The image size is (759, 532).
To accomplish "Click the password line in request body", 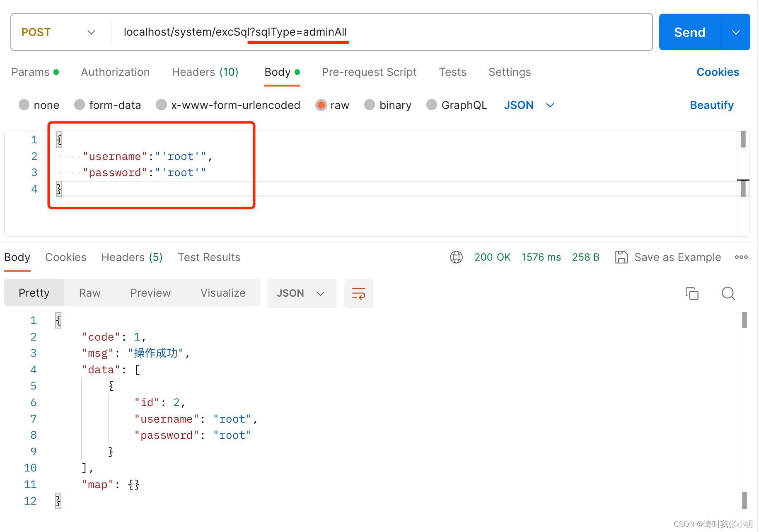I will [145, 172].
